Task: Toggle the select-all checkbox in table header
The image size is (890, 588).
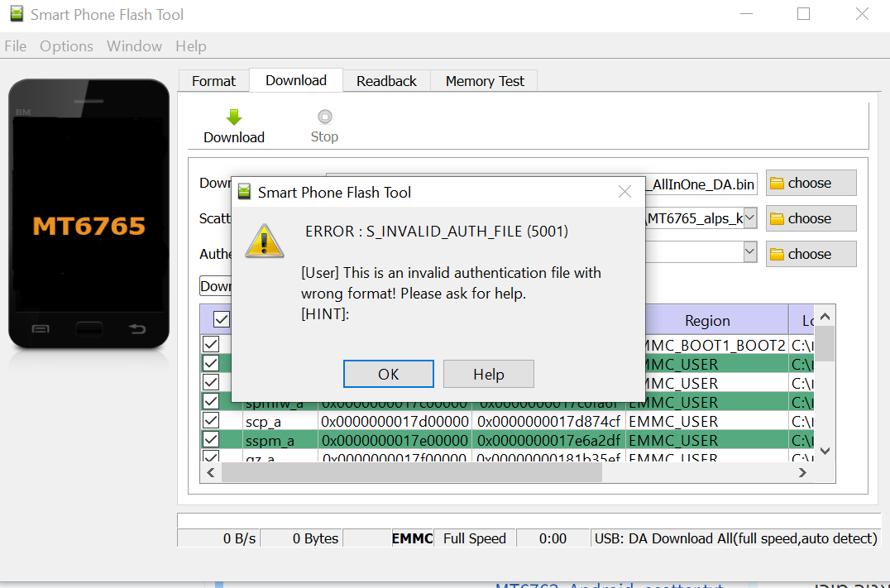Action: pos(222,319)
